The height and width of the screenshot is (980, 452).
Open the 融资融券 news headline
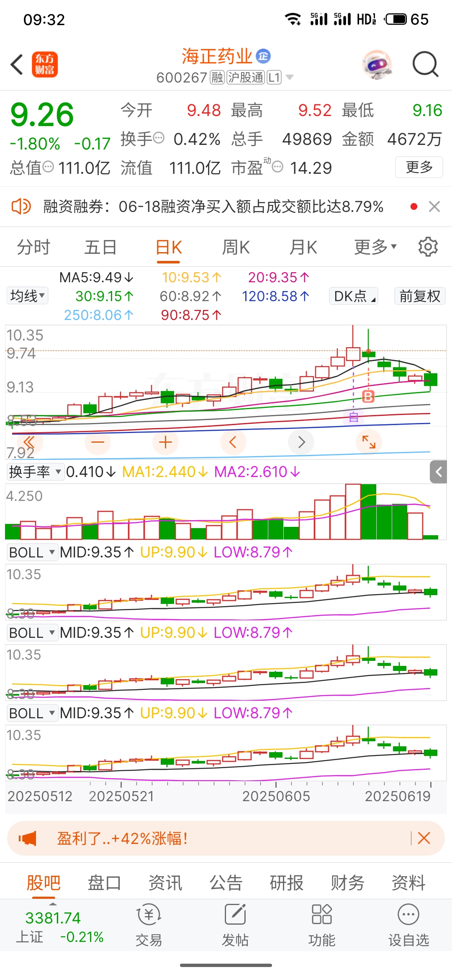pyautogui.click(x=213, y=206)
